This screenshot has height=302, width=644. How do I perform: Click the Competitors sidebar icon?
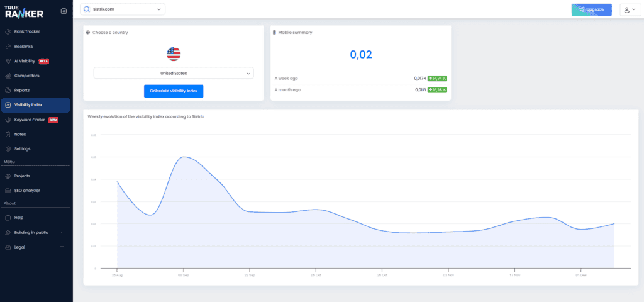click(8, 75)
